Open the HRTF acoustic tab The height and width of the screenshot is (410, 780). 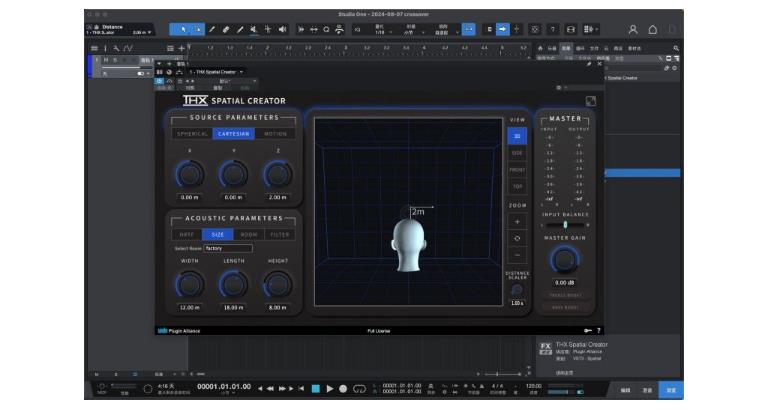[187, 235]
